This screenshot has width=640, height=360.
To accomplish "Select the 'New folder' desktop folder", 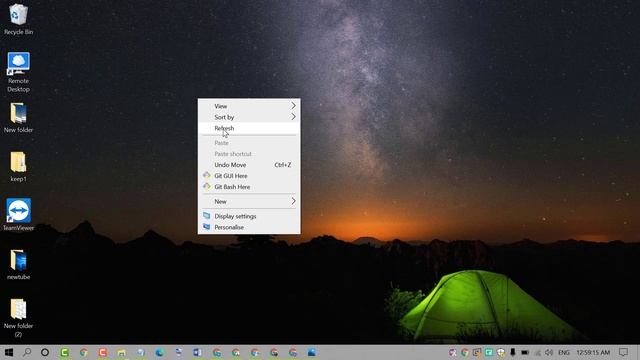I will point(18,118).
